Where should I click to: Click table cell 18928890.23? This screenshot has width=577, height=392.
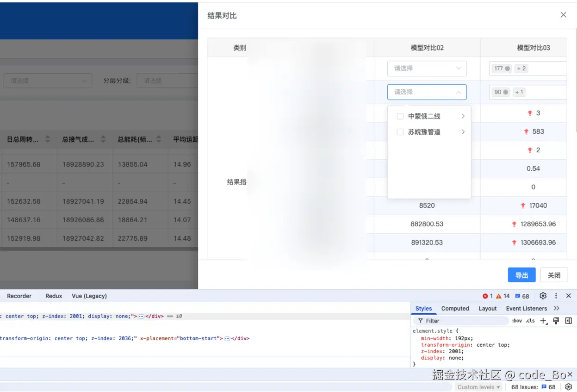coord(83,164)
